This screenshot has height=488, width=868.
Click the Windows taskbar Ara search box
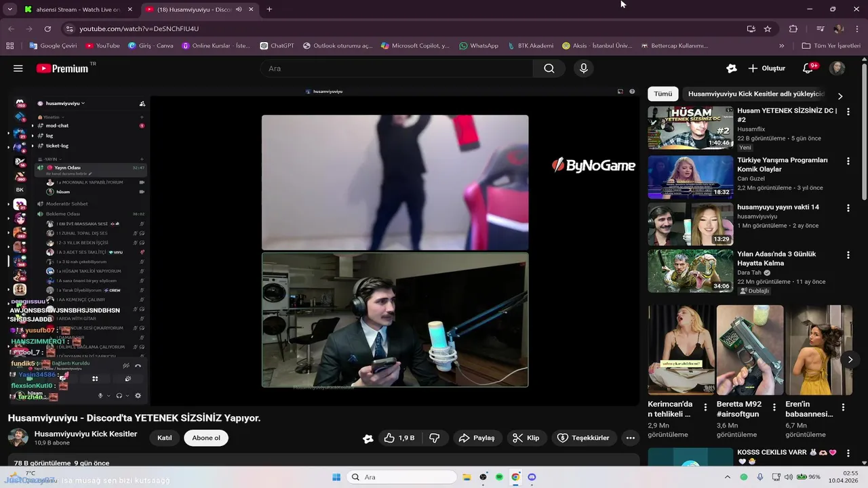tap(401, 477)
